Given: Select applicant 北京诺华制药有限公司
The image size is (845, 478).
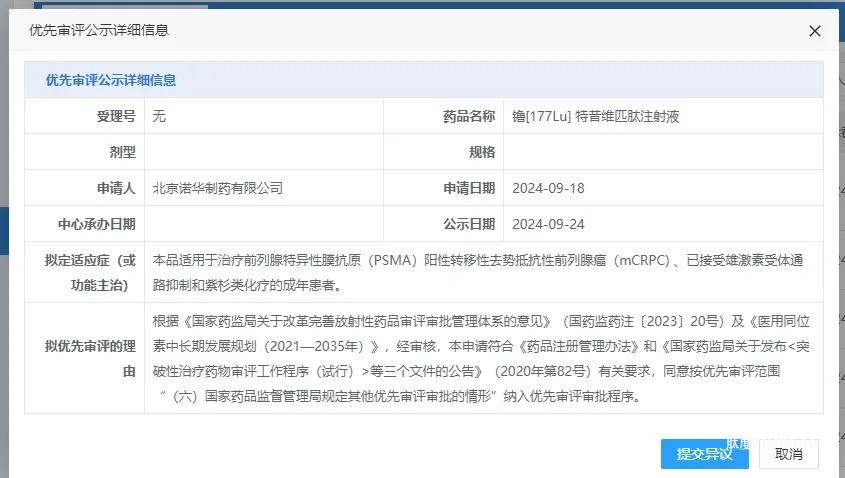Looking at the screenshot, I should pyautogui.click(x=218, y=188).
